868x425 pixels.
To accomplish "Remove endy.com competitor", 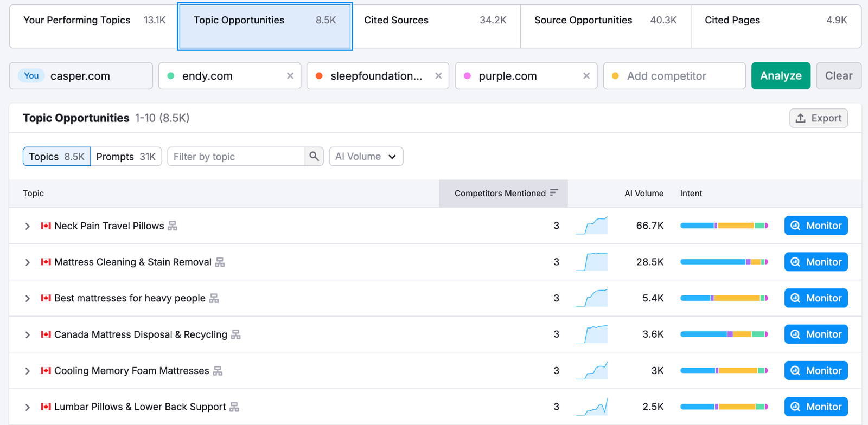I will 290,76.
